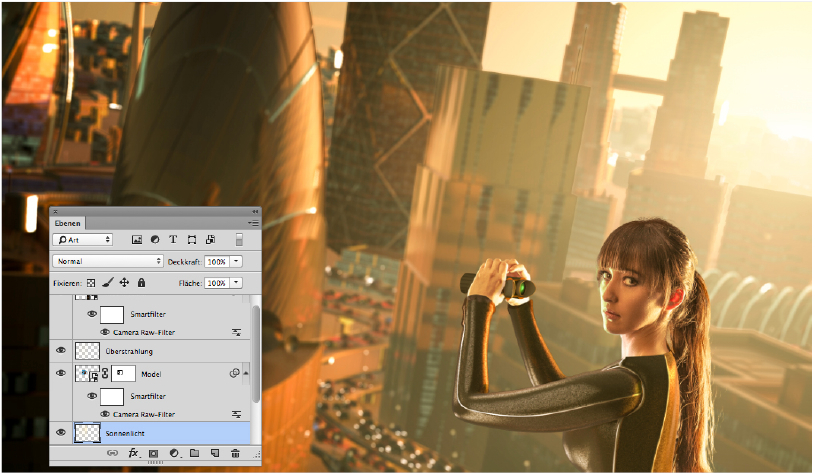Open the Art filter type dropdown
The width and height of the screenshot is (815, 475).
(x=88, y=240)
